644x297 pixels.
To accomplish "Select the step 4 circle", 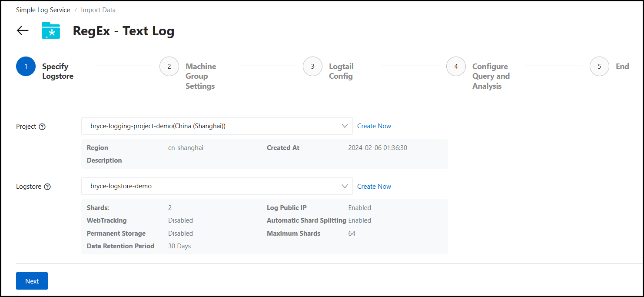I will (x=456, y=67).
